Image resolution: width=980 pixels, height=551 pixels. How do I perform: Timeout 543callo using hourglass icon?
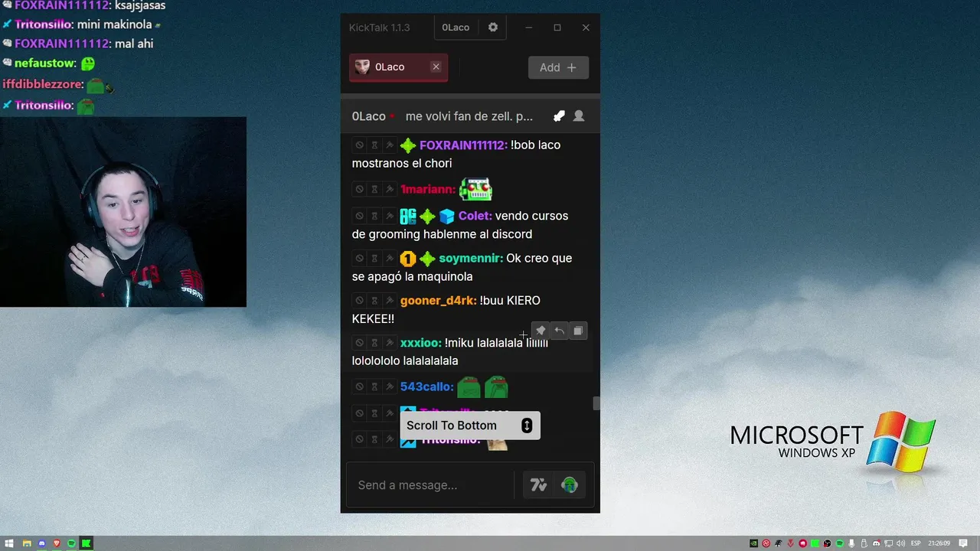[x=374, y=387]
